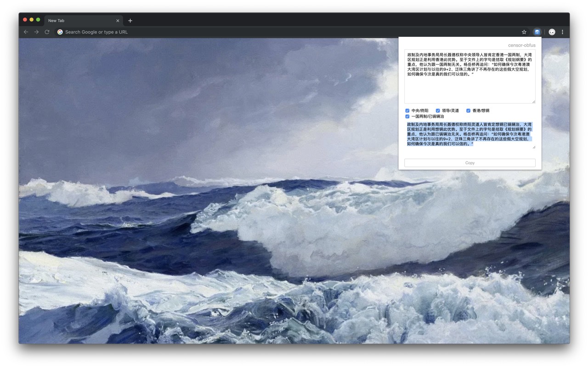Click the Copy button in the popup
This screenshot has height=368, width=588.
(470, 163)
